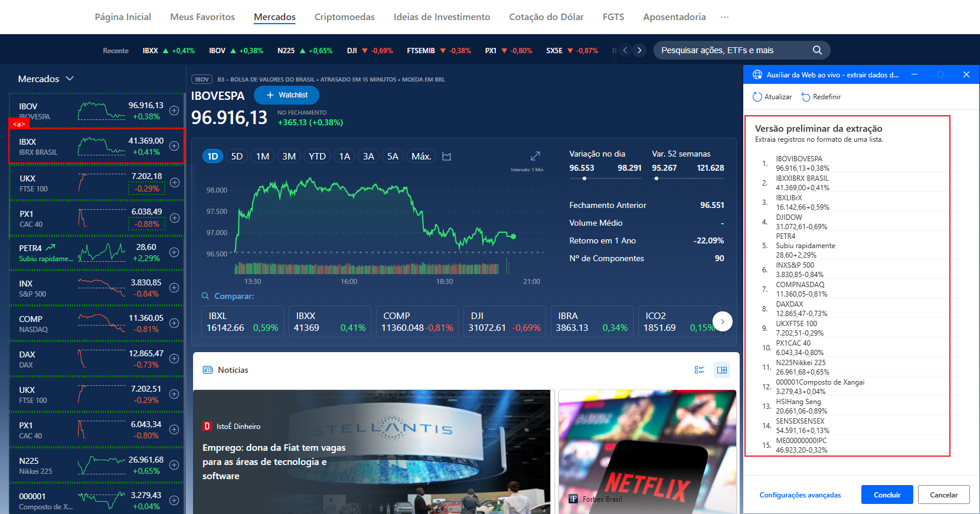Image resolution: width=980 pixels, height=514 pixels.
Task: Switch chart type using the chart icon
Action: [x=447, y=157]
